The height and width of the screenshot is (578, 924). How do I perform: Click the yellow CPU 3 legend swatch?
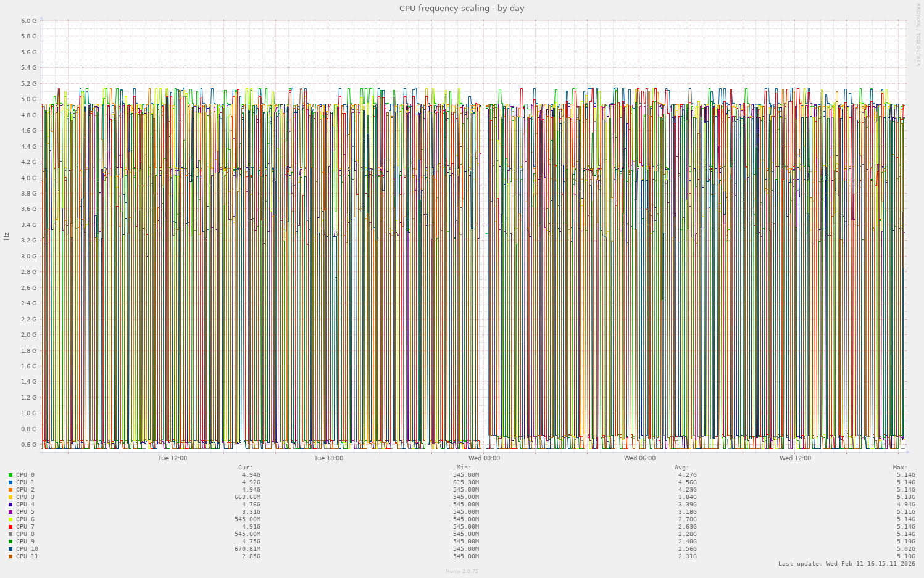[11, 497]
